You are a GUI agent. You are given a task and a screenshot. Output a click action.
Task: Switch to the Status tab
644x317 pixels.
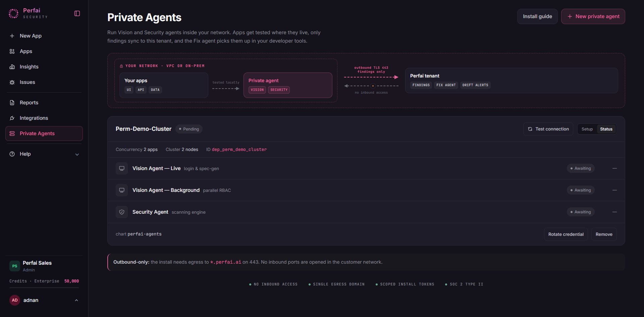coord(606,129)
